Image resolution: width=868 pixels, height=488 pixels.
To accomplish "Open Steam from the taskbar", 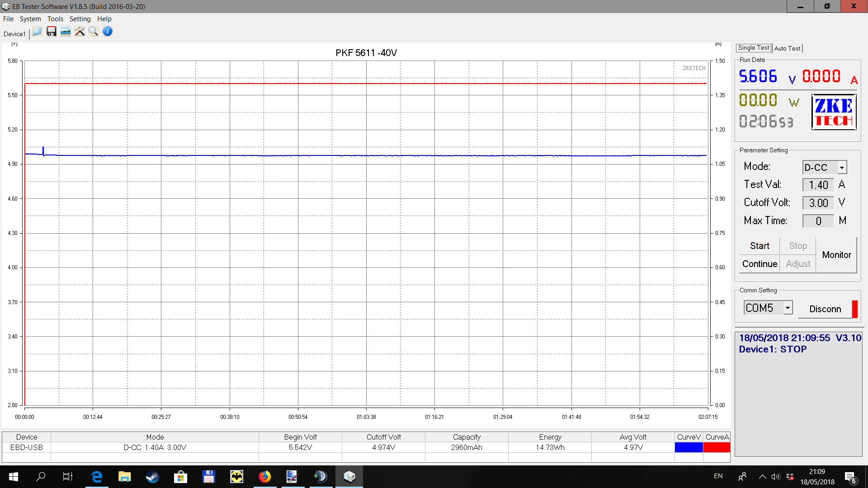I will (152, 476).
